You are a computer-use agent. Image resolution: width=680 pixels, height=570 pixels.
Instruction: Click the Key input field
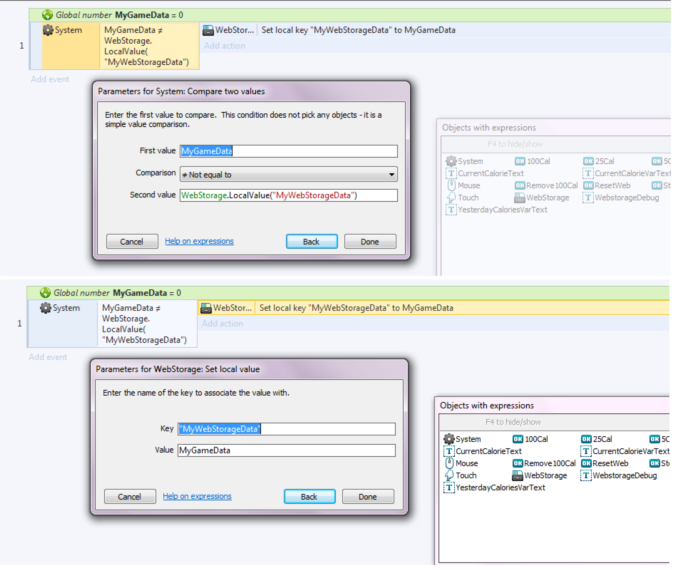(286, 429)
